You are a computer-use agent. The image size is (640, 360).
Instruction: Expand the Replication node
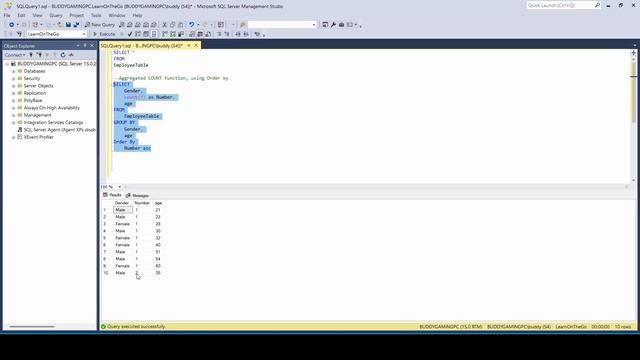pyautogui.click(x=13, y=93)
